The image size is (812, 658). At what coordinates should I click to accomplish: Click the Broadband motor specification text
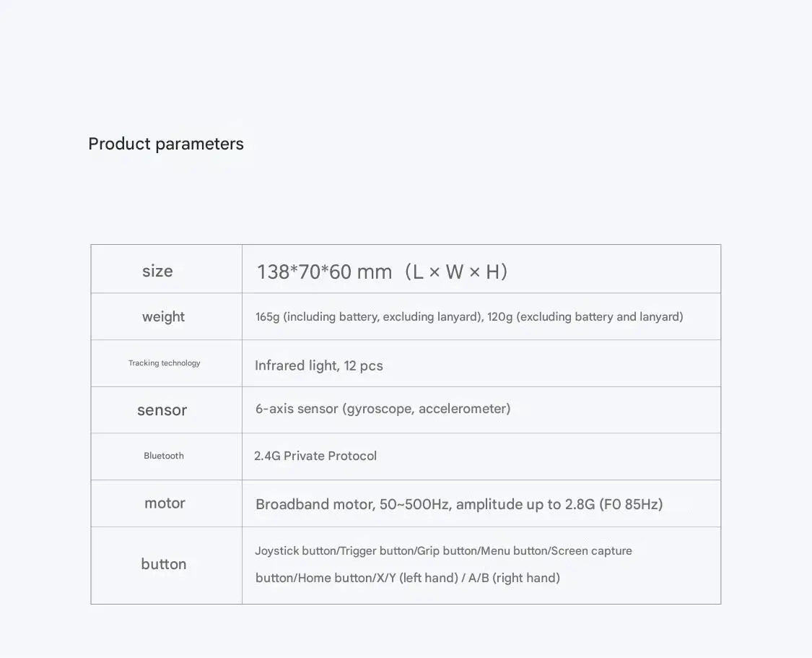[459, 504]
